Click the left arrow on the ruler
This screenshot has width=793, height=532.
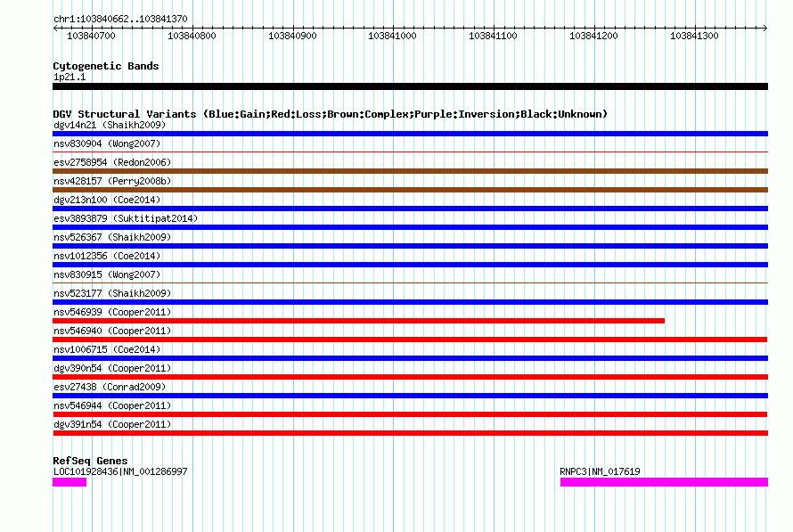(55, 29)
